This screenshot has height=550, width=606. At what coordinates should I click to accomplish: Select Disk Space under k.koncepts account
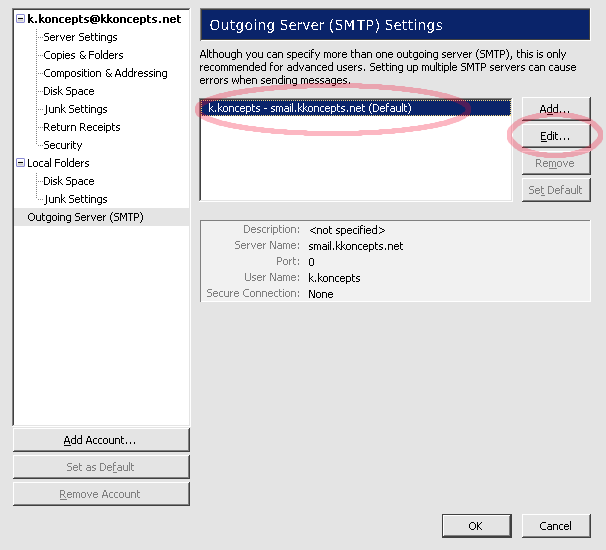tap(69, 91)
